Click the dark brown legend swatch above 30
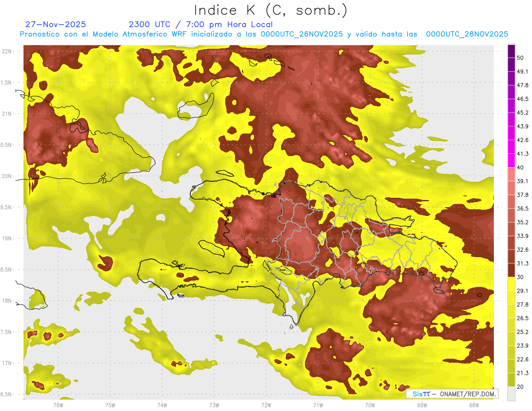 pos(511,270)
